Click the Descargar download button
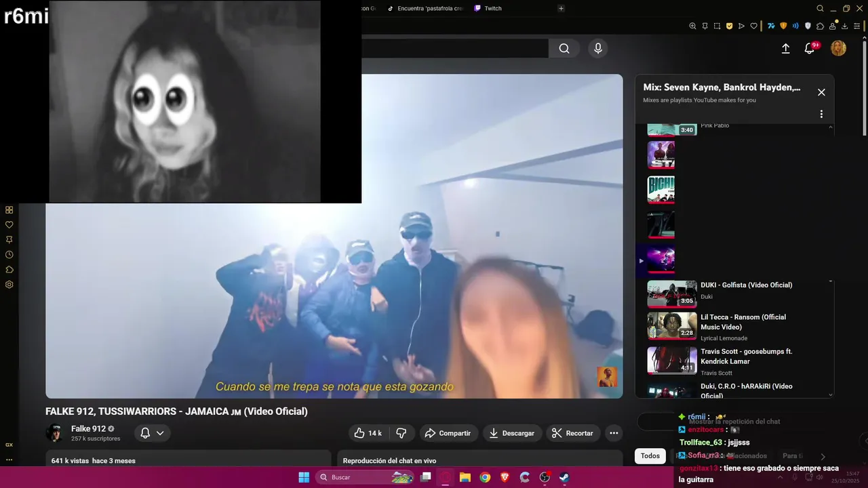868x488 pixels. coord(512,433)
